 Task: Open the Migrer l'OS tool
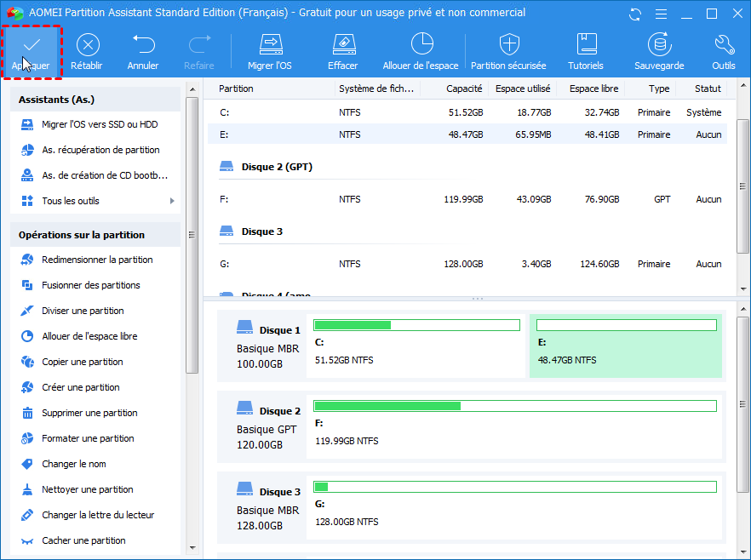[270, 46]
